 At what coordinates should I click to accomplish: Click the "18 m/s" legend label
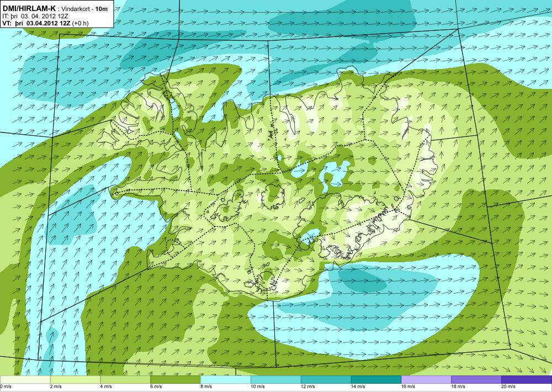tap(458, 386)
